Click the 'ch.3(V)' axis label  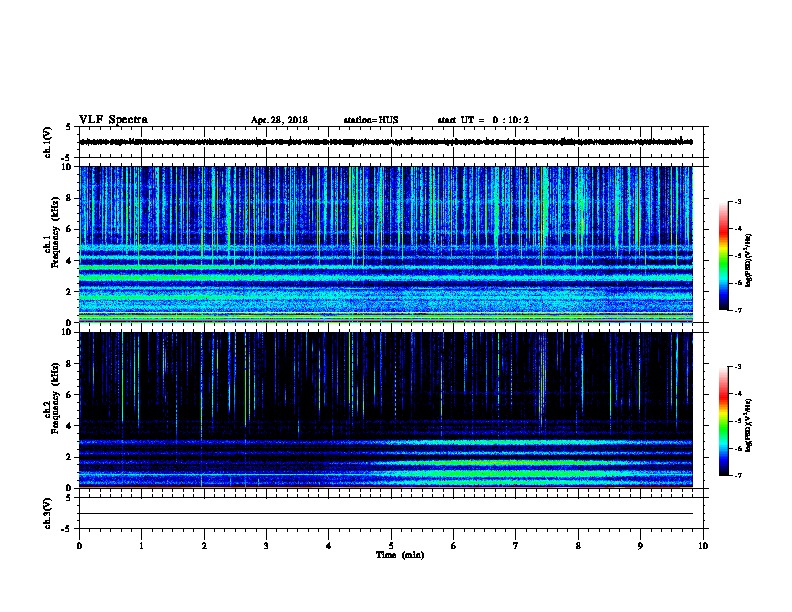tap(47, 514)
